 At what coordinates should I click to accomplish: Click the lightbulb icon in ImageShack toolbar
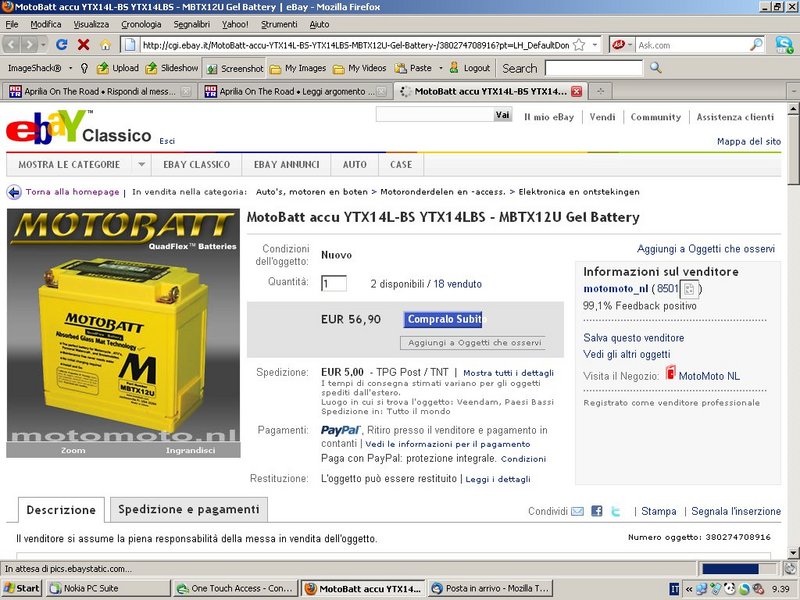point(85,68)
